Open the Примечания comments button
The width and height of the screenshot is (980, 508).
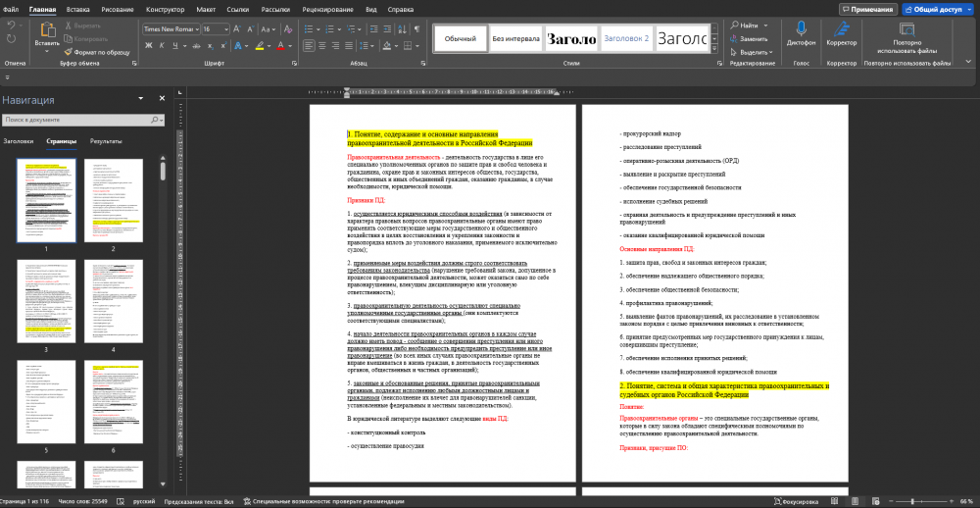pos(867,9)
